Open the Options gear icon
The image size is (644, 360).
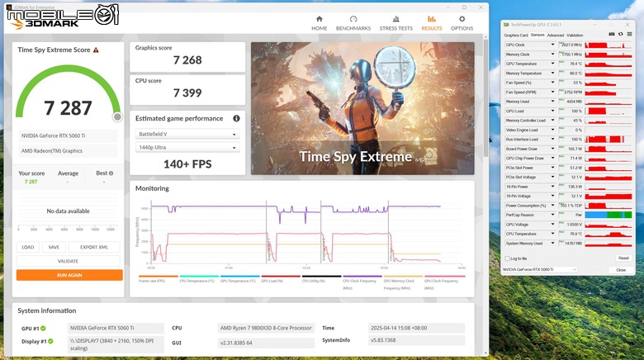pyautogui.click(x=462, y=19)
